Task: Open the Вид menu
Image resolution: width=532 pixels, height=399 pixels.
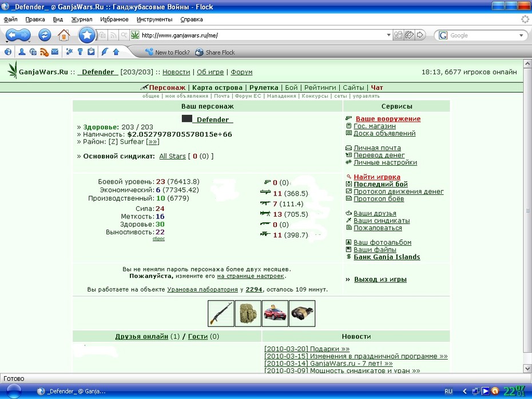Action: point(58,19)
